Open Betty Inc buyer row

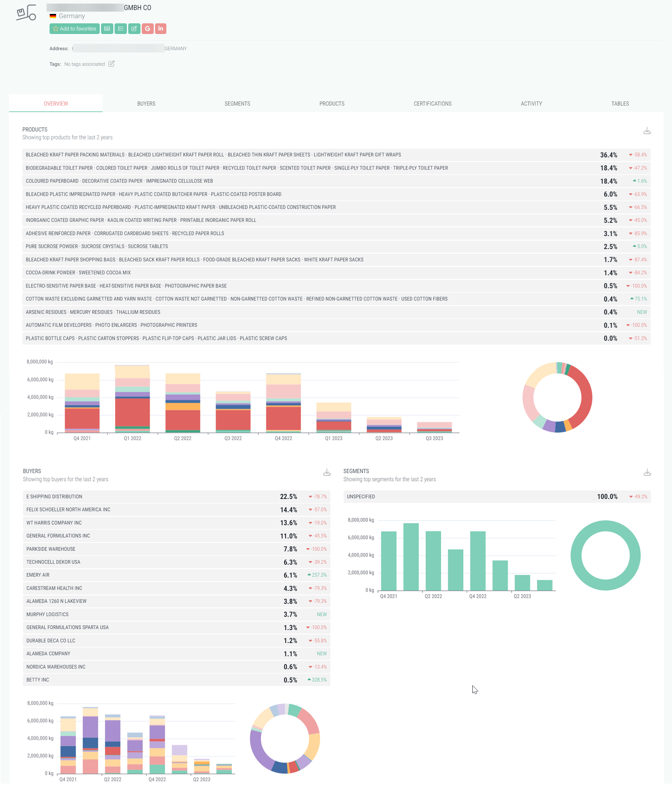tap(176, 680)
